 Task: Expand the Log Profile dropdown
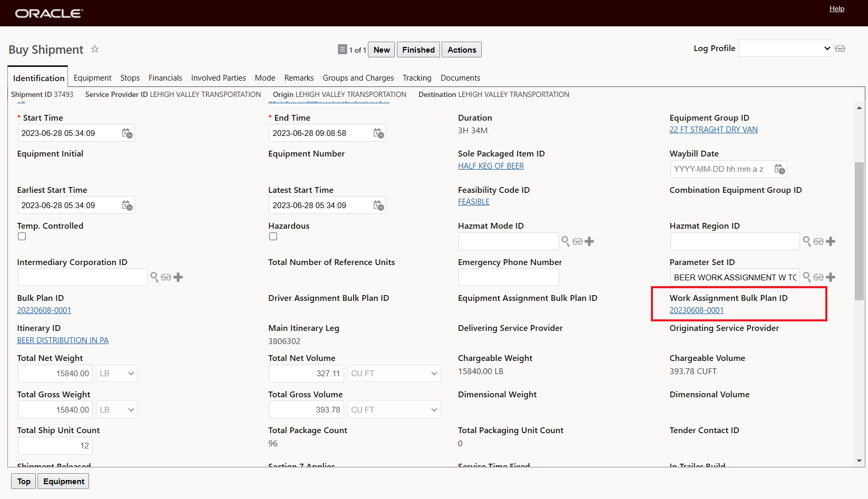(786, 48)
